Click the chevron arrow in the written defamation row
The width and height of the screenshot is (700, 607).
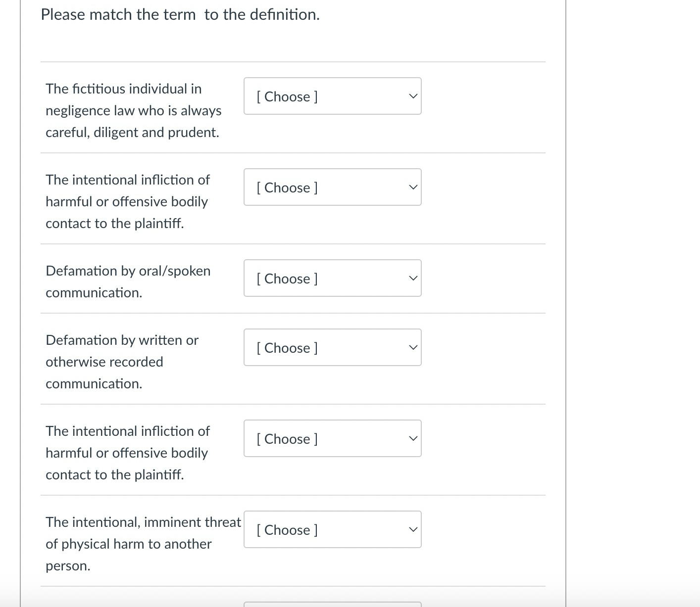(413, 347)
